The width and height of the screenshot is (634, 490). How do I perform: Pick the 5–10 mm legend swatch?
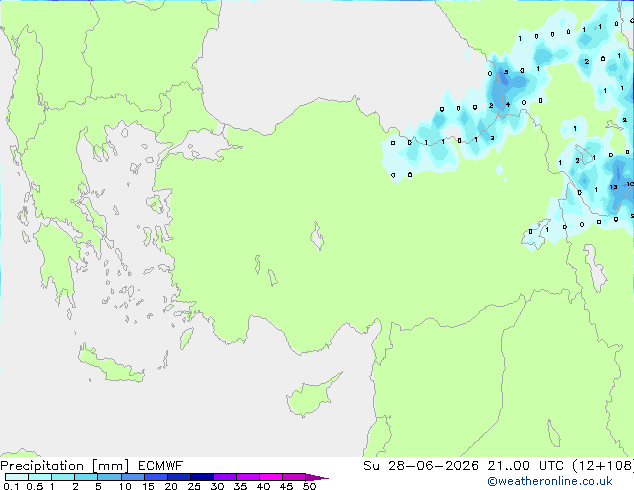(109, 477)
